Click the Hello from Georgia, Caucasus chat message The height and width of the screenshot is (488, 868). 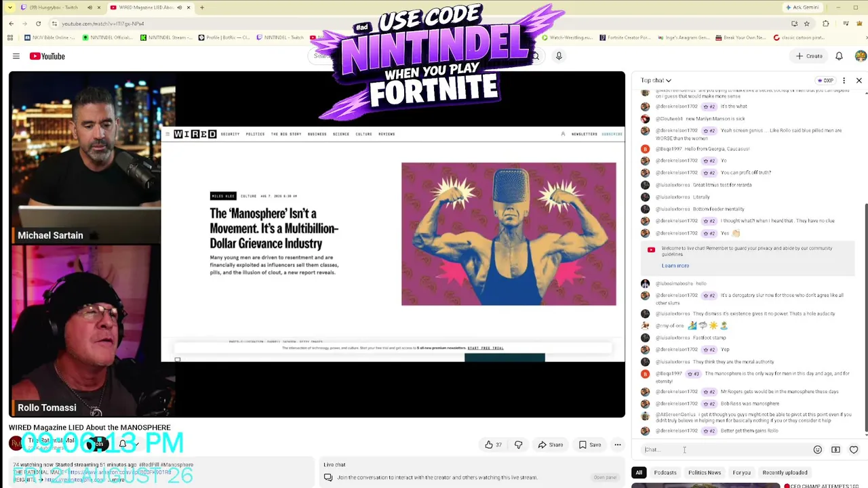click(x=718, y=149)
